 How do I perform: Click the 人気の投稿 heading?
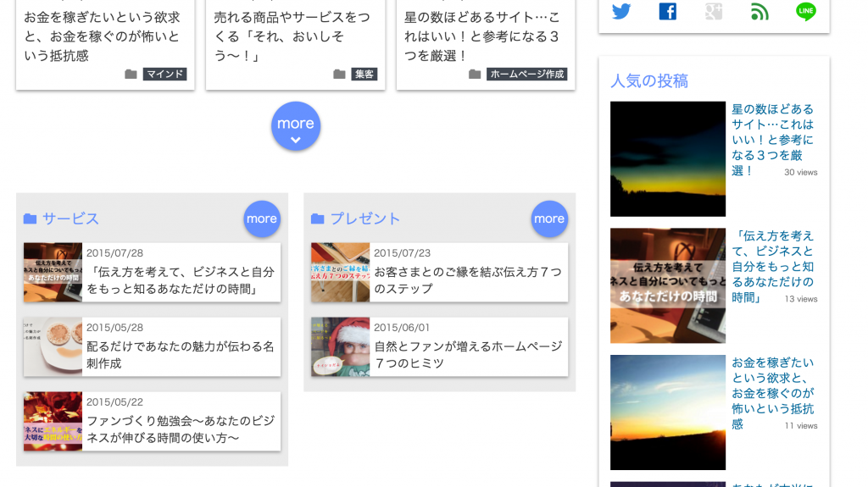(x=648, y=80)
